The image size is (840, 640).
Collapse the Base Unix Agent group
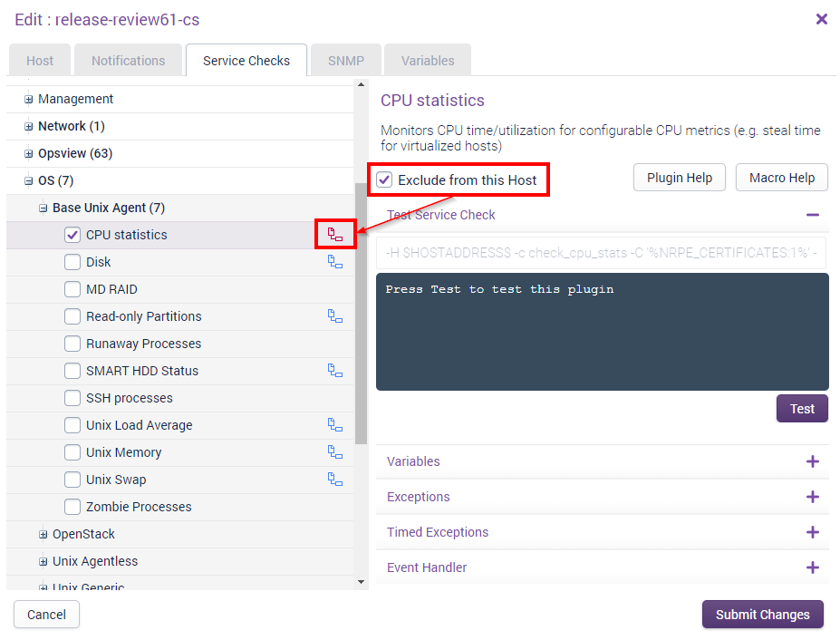point(43,208)
